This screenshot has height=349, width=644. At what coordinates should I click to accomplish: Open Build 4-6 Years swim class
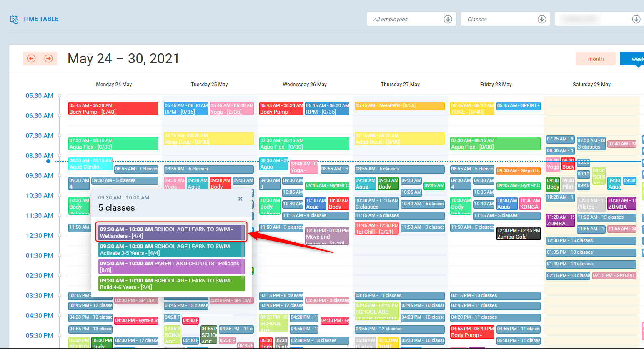pos(171,284)
